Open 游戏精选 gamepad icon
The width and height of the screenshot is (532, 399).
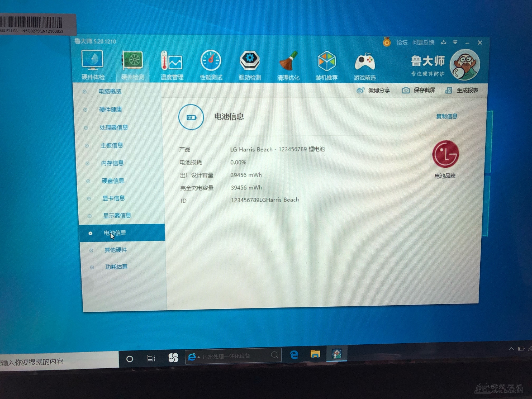[x=365, y=62]
